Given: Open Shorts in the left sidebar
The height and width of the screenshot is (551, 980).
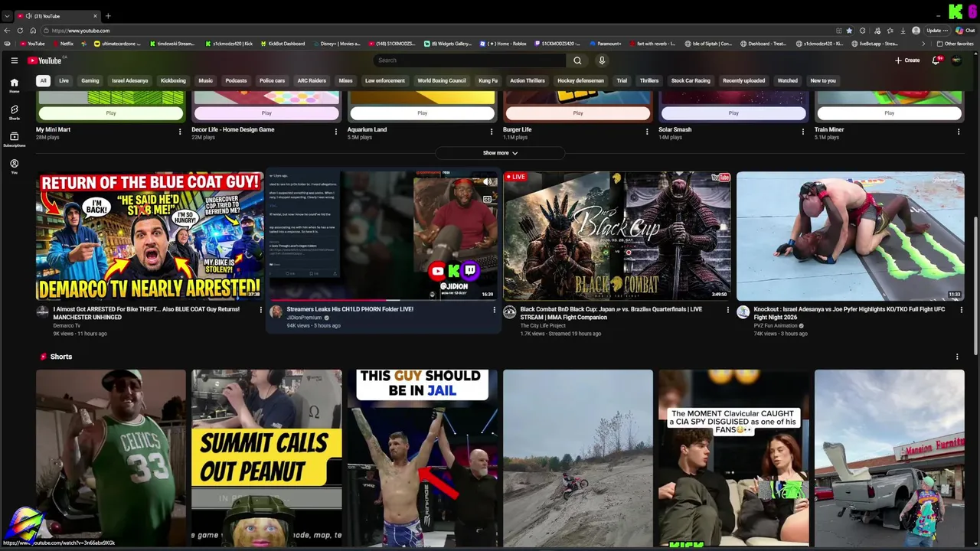Looking at the screenshot, I should (14, 112).
